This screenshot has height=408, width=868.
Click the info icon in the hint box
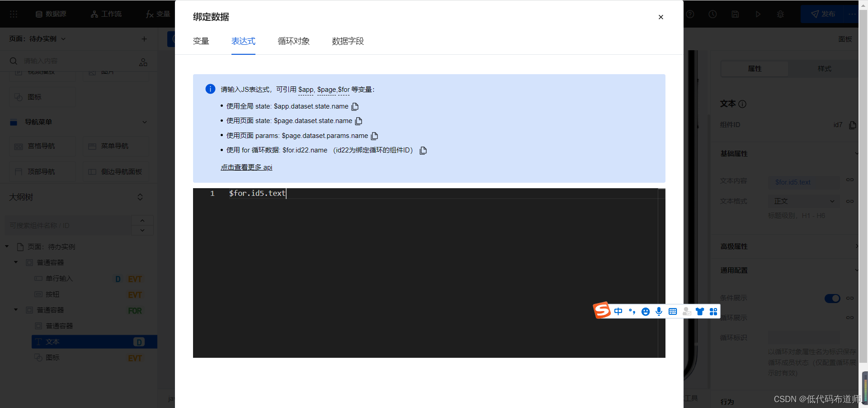[x=210, y=89]
